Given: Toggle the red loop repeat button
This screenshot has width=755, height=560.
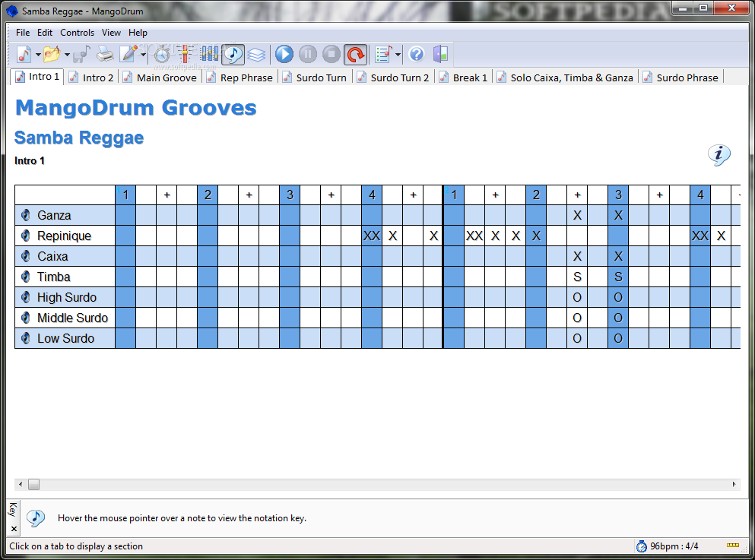Looking at the screenshot, I should tap(355, 55).
